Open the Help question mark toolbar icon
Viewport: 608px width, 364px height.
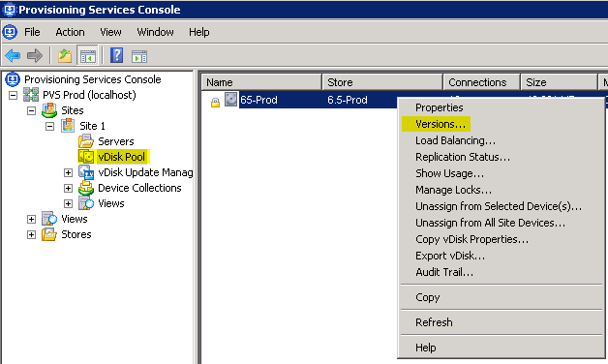(x=116, y=55)
